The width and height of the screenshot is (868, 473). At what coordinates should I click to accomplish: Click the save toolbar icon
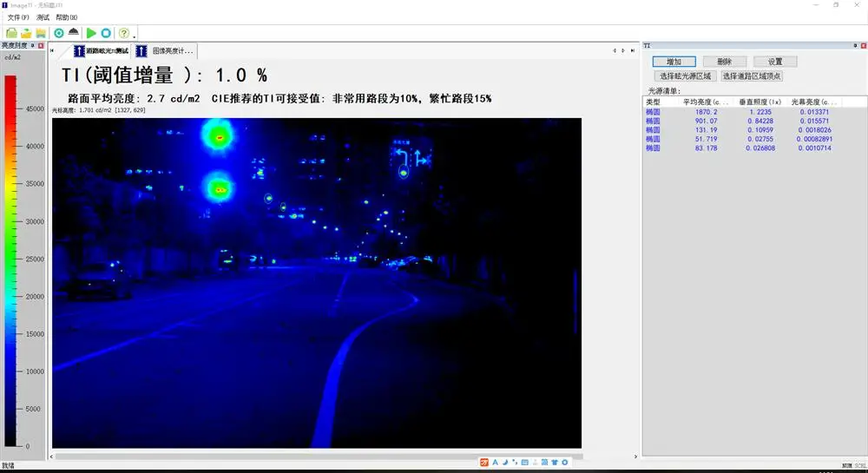[41, 33]
